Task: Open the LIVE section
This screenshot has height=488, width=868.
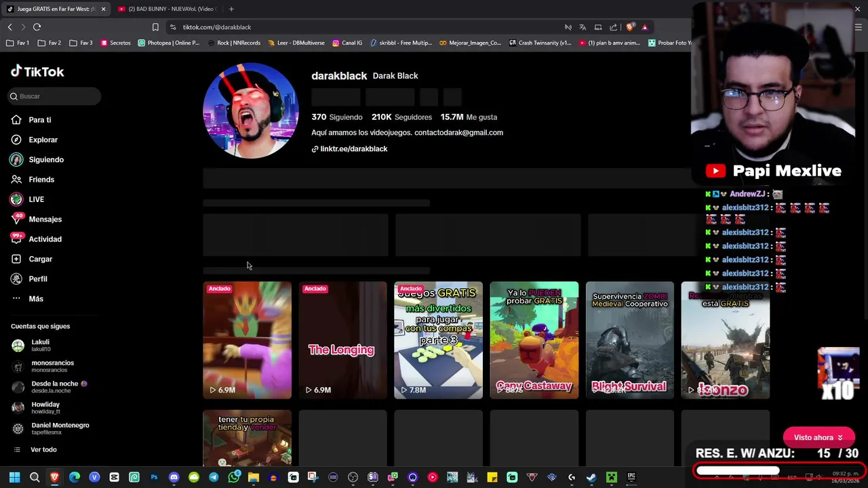Action: point(27,199)
